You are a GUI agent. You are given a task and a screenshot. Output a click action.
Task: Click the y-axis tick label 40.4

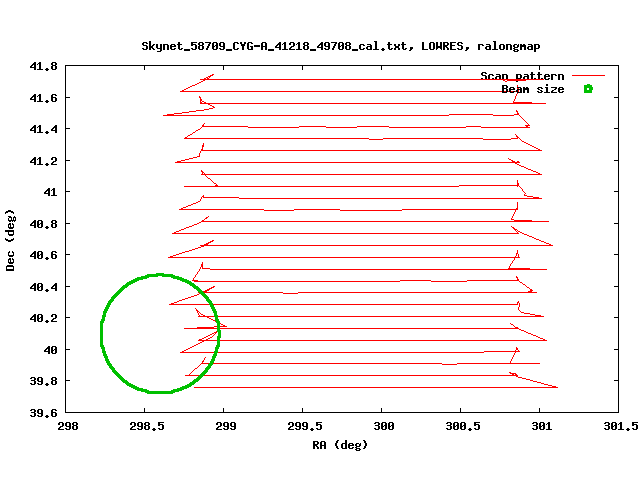click(x=43, y=287)
